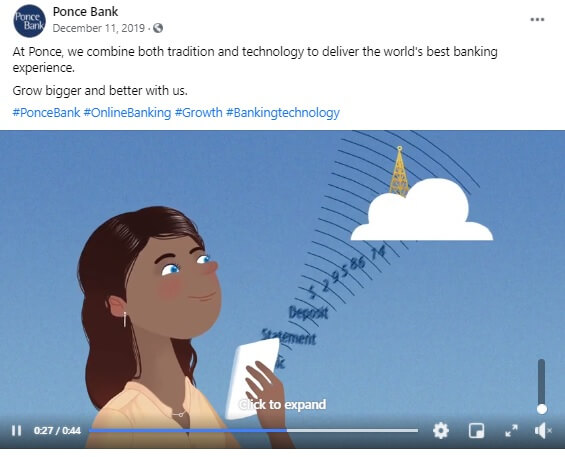Pause the video playback
Screen dimensions: 565x457
coord(16,430)
